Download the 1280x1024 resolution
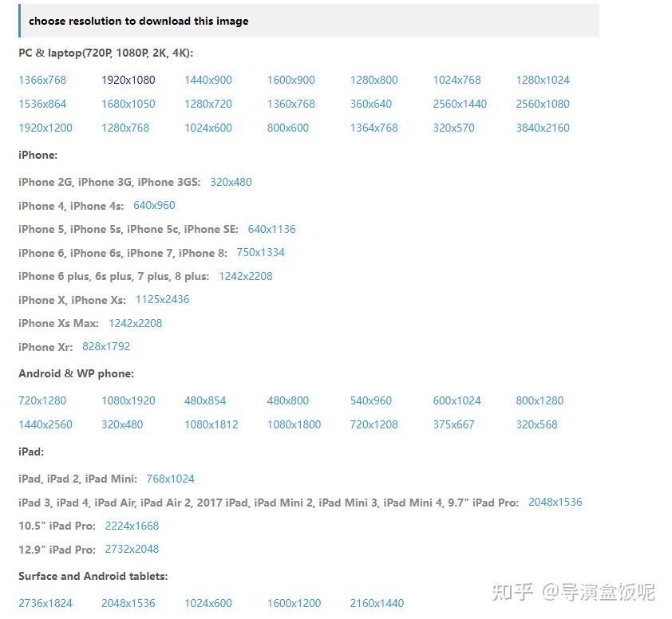The height and width of the screenshot is (619, 672). [543, 80]
